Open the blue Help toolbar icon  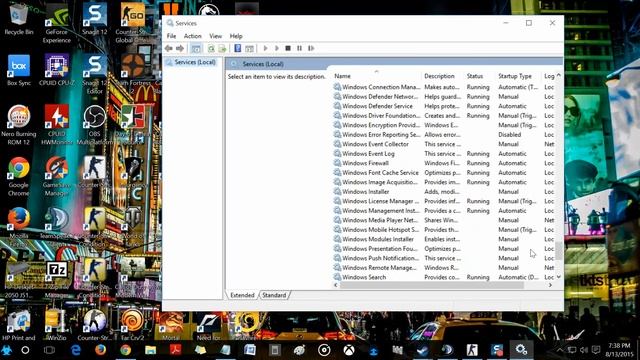238,48
